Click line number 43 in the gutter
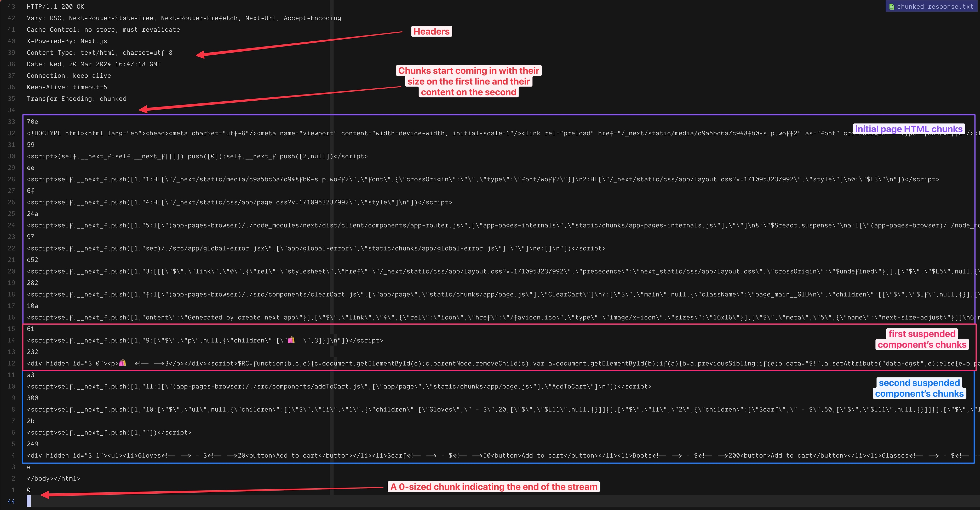The image size is (980, 510). (11, 6)
